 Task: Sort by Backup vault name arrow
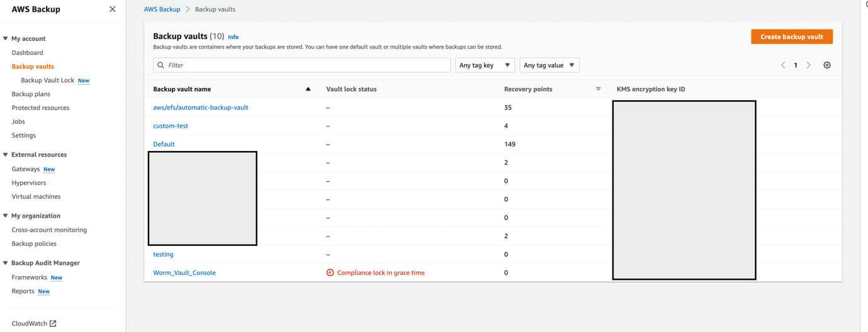click(308, 89)
